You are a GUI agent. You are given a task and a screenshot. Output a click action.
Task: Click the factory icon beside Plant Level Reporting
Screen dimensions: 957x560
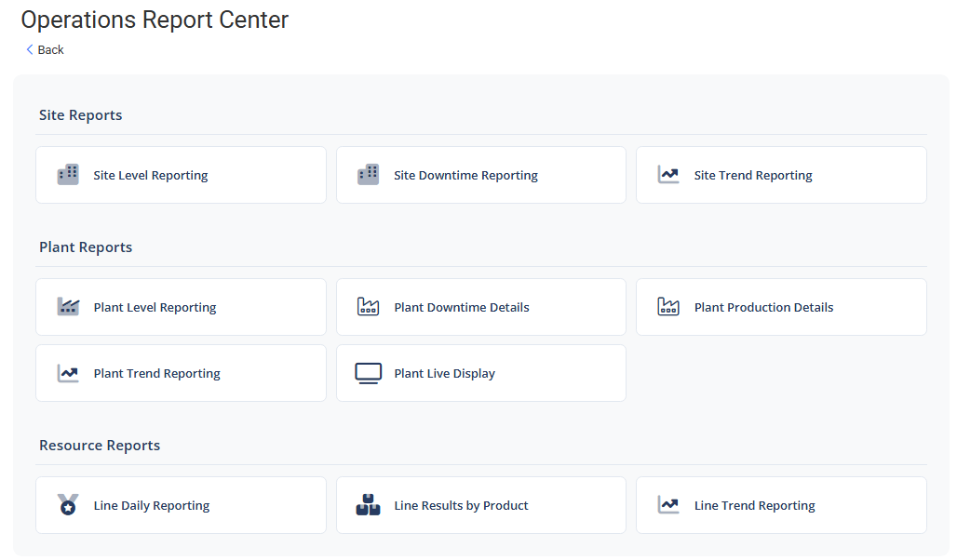point(68,307)
